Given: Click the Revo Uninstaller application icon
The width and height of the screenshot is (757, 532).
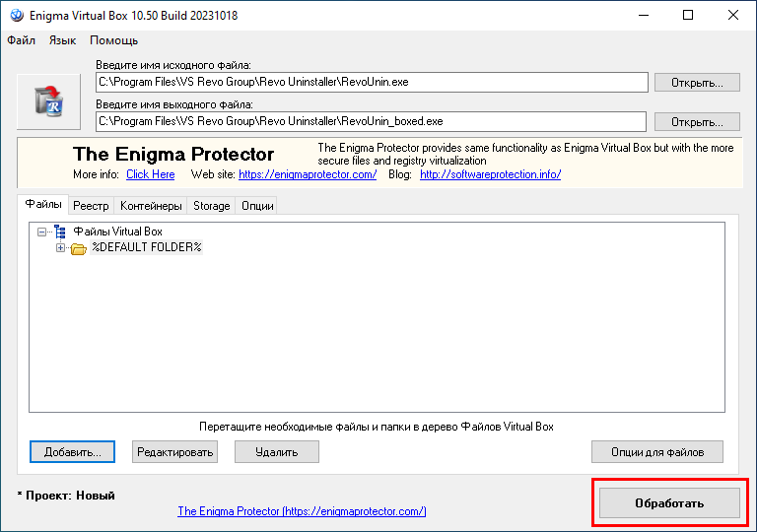Looking at the screenshot, I should click(48, 101).
